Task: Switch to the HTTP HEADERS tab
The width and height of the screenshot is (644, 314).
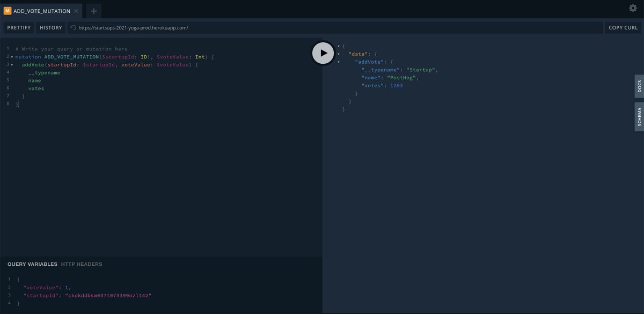Action: (x=82, y=264)
